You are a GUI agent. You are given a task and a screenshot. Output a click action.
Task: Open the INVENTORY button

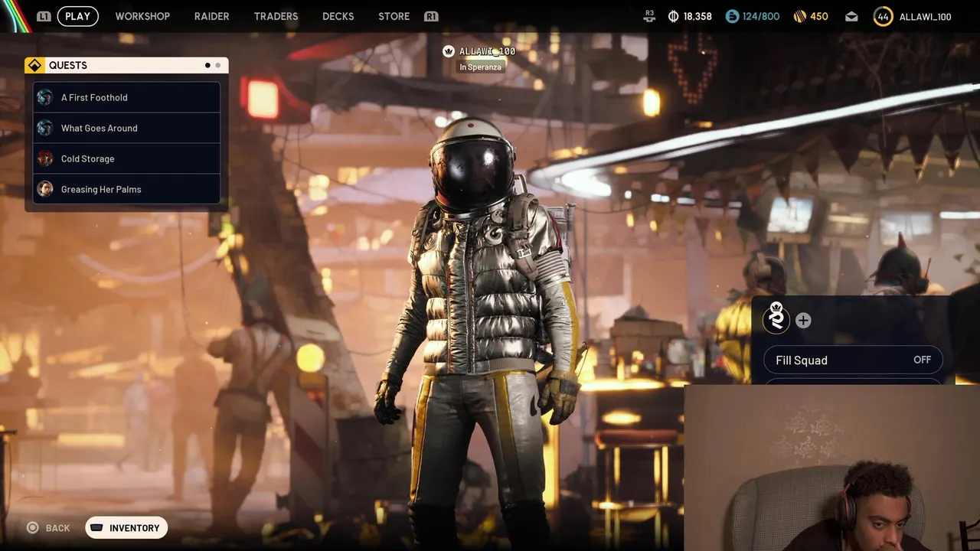pos(126,528)
